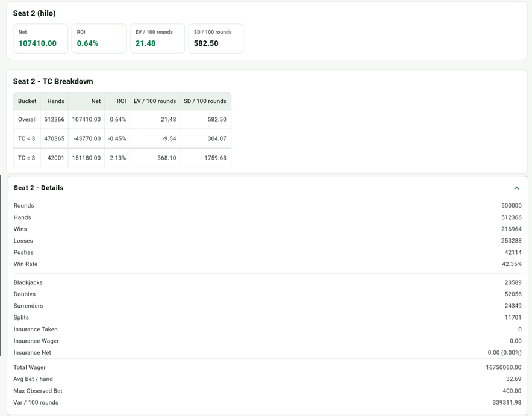
Task: Click the Hands column header
Action: (x=55, y=101)
